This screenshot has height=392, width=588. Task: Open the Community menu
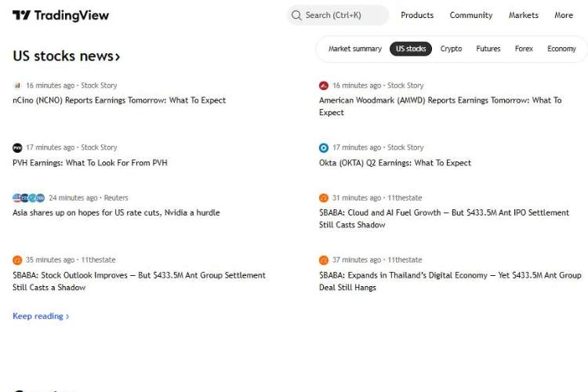[x=470, y=15]
